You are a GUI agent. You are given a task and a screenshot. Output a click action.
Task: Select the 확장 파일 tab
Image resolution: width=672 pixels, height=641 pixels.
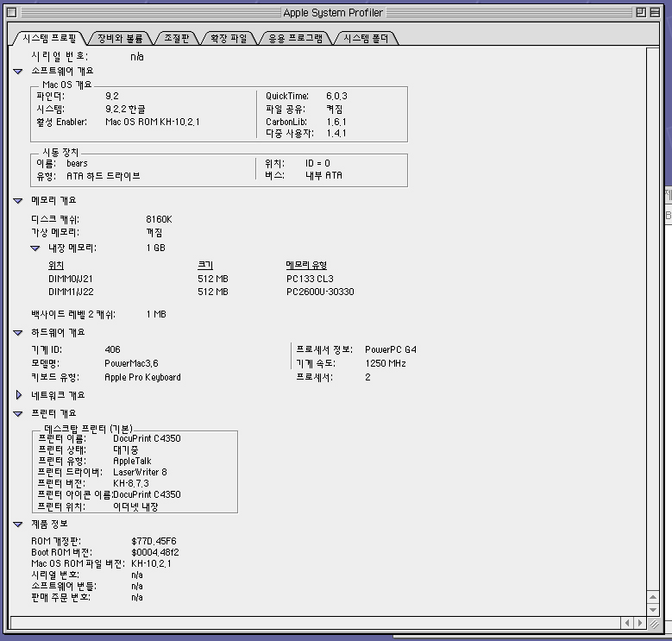(229, 39)
